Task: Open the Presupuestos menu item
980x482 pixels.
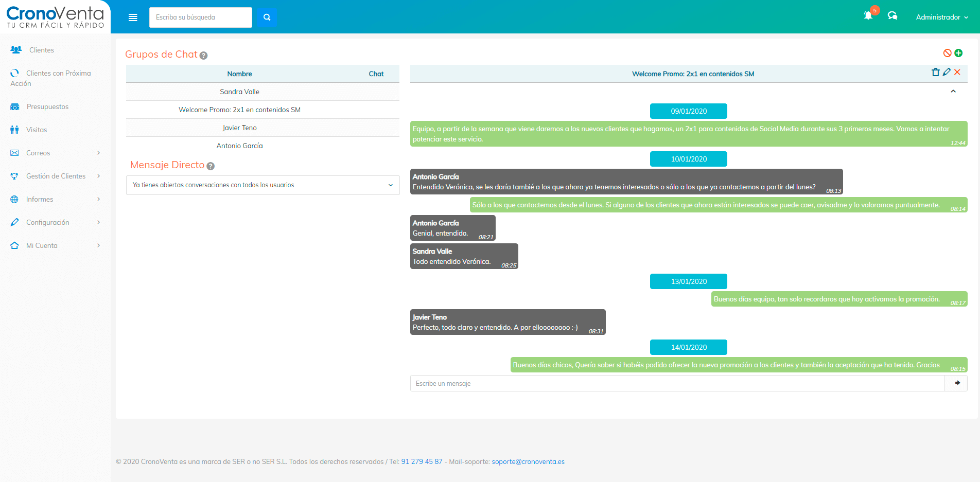Action: 47,106
